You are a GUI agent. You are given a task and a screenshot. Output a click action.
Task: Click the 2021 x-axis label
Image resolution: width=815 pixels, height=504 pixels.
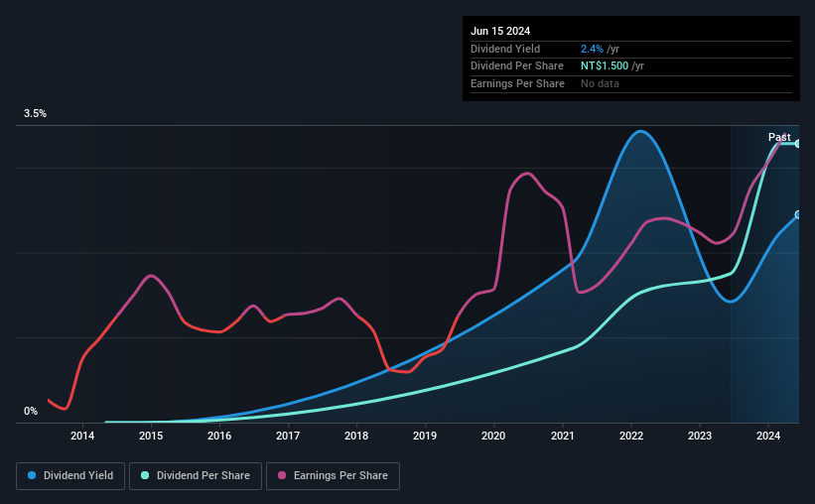click(x=563, y=436)
